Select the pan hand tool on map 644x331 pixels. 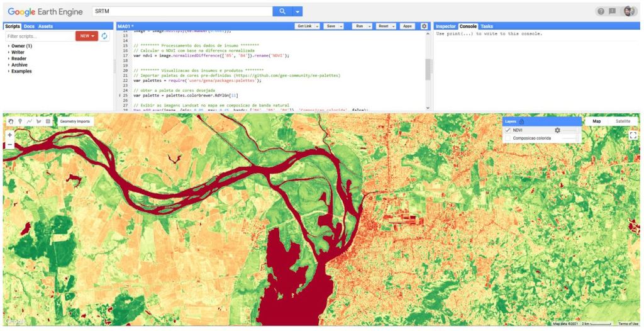pyautogui.click(x=11, y=121)
